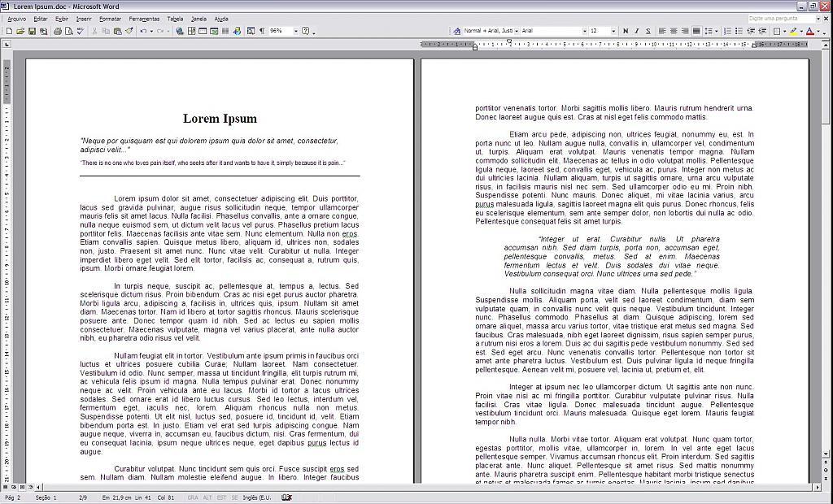Redo the last undone action
833x504 pixels.
(160, 32)
